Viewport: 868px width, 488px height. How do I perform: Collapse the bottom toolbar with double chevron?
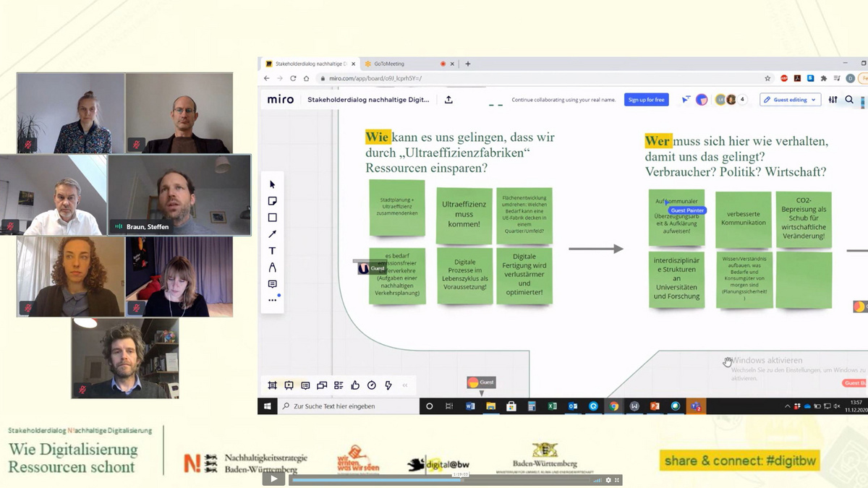point(405,385)
